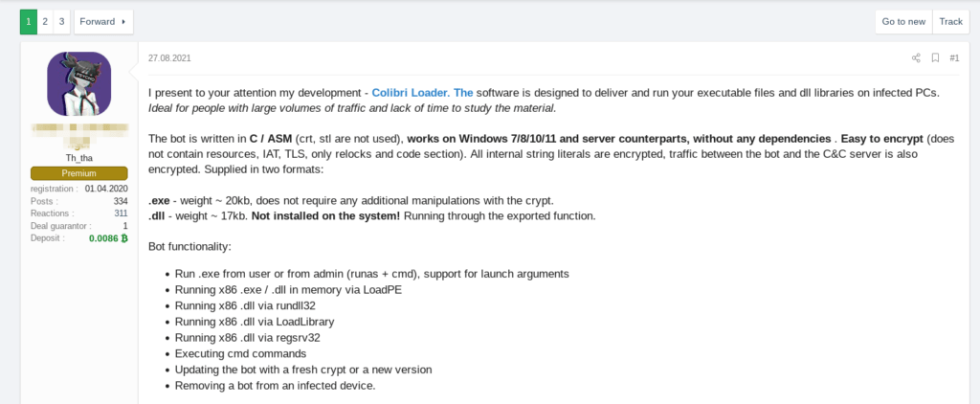Click the Posts count 334
This screenshot has width=980, height=404.
tap(120, 201)
